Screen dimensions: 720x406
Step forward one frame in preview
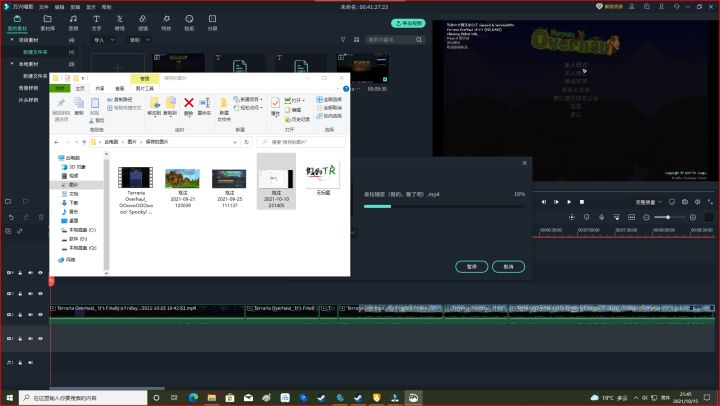[x=556, y=202]
